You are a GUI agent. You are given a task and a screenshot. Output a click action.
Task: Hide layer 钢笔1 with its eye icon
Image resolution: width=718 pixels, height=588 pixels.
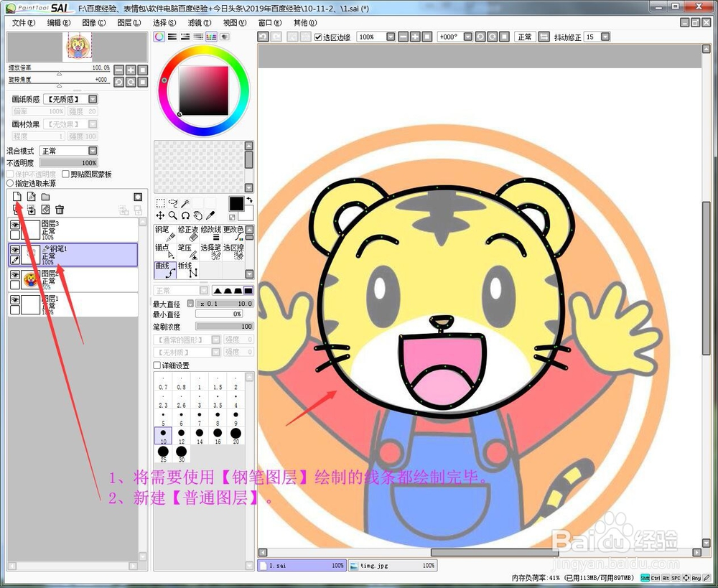click(15, 250)
